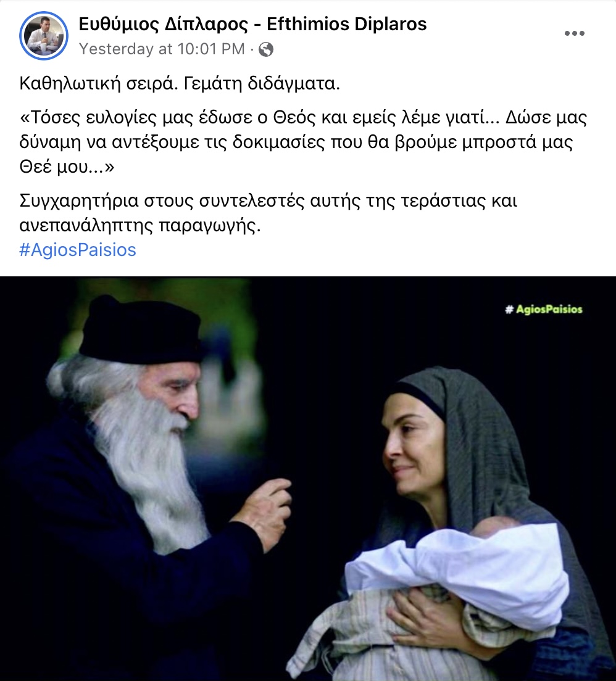616x681 pixels.
Task: Click the quote's last line 'Θεέ μου...»'
Action: (x=67, y=167)
